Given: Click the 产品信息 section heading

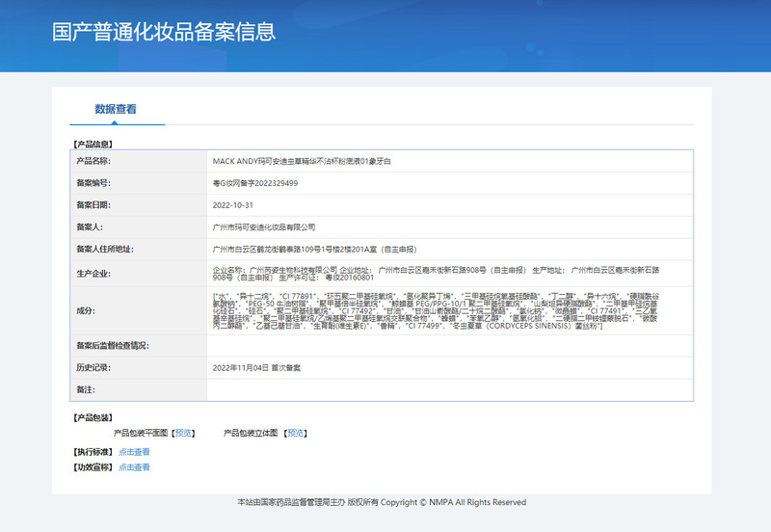Looking at the screenshot, I should click(x=93, y=144).
